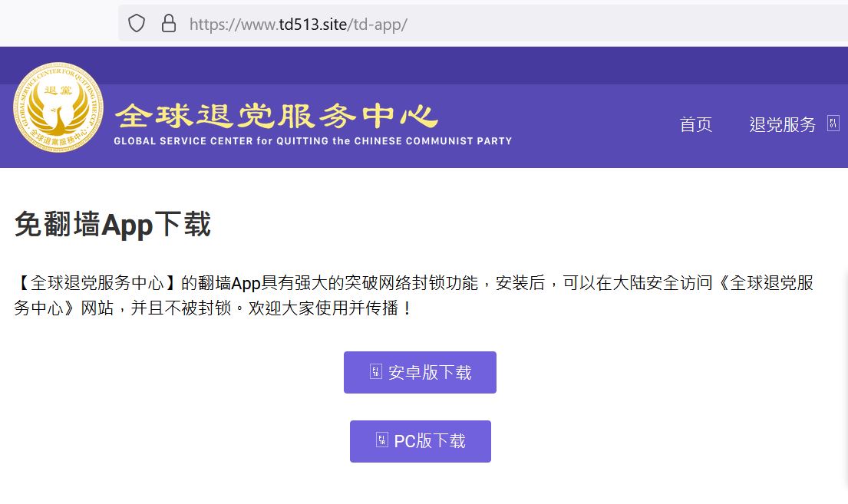Click the padlock site security icon

tap(169, 24)
